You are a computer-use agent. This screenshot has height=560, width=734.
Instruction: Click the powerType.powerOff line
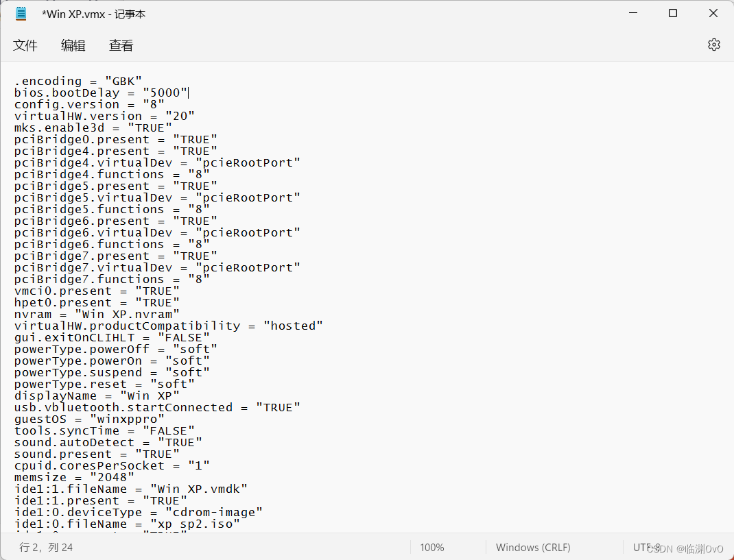pyautogui.click(x=116, y=349)
